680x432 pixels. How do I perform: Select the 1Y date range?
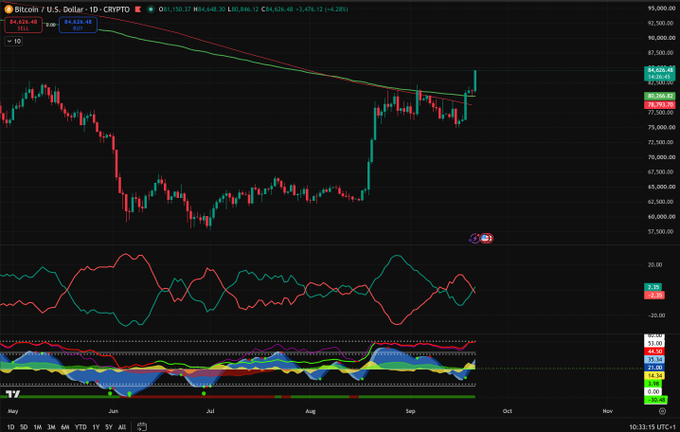(x=96, y=427)
